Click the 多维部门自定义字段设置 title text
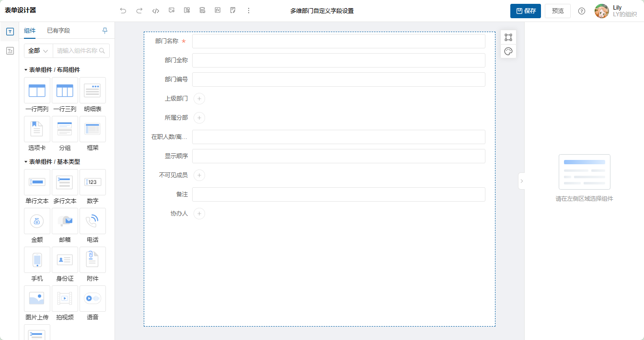 (322, 11)
